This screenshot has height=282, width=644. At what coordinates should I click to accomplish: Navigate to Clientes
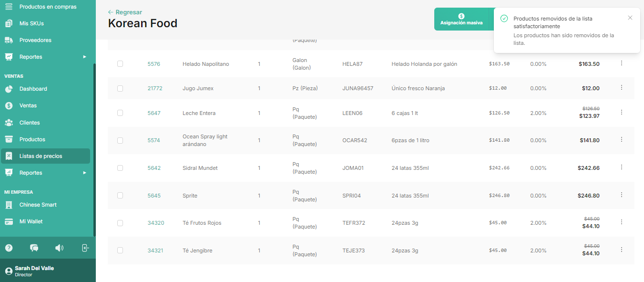pos(30,123)
